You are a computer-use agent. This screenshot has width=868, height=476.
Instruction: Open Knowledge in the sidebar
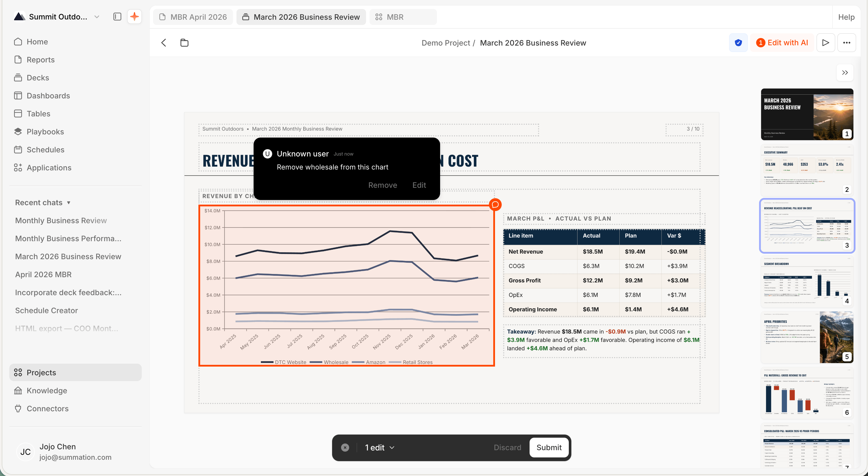tap(76, 390)
